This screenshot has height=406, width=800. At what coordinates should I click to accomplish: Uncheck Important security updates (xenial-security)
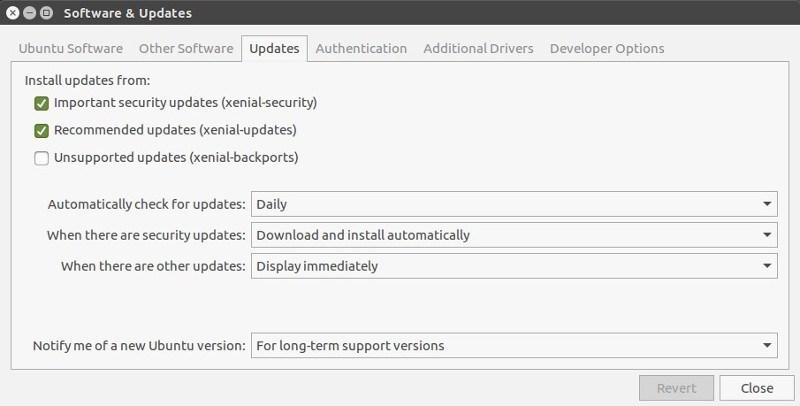click(x=42, y=103)
